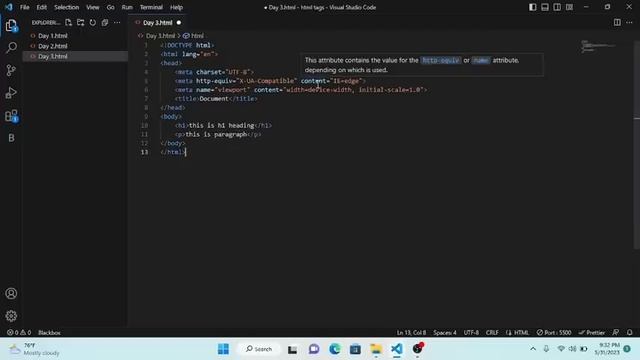The width and height of the screenshot is (640, 360).
Task: Click errors and warnings count in status bar
Action: (19, 333)
